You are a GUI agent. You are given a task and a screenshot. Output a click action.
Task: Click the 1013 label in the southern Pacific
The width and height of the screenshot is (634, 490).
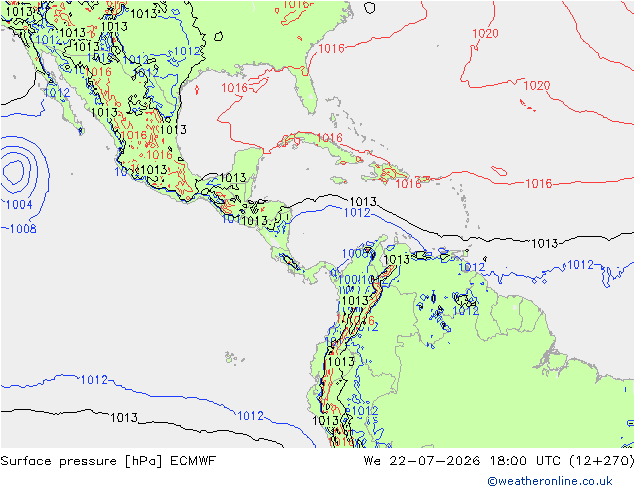coord(124,418)
